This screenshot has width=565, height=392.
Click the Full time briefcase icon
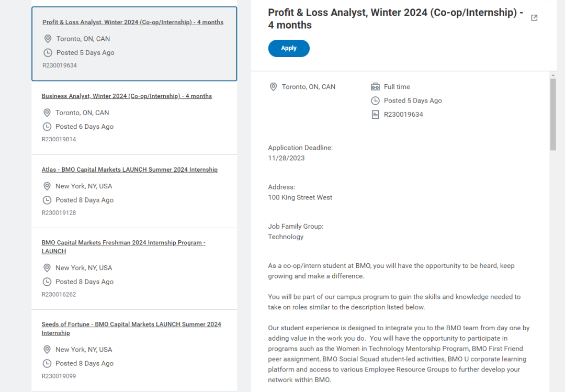tap(375, 86)
